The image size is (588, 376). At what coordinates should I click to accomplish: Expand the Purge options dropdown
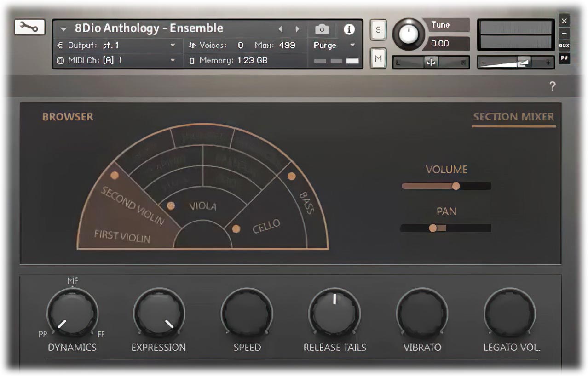(x=352, y=45)
